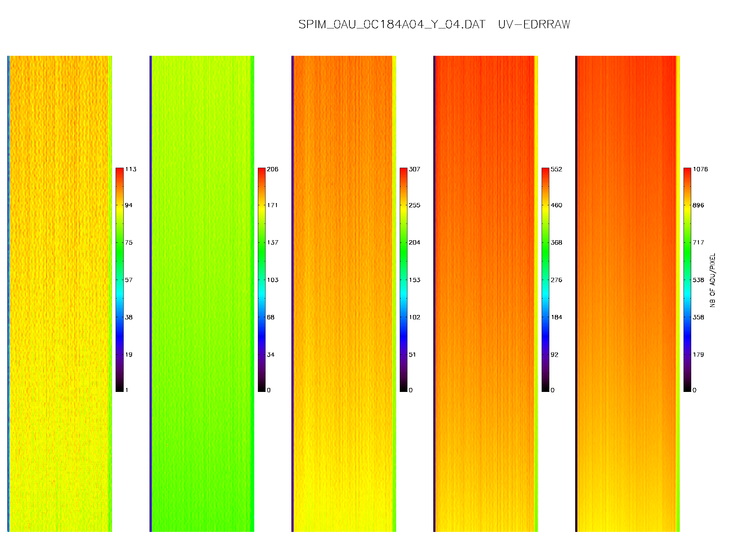747x560 pixels.
Task: Click the 113 colorbar label
Action: tap(131, 169)
